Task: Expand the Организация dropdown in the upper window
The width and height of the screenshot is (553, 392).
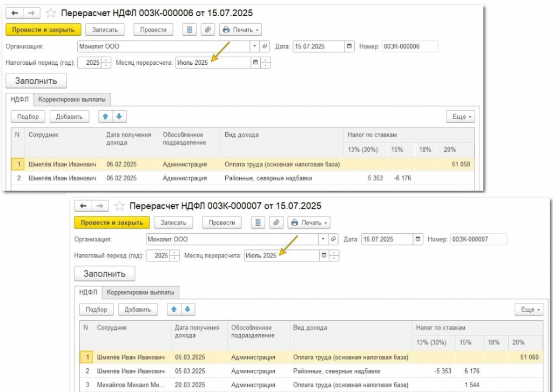Action: pyautogui.click(x=255, y=46)
